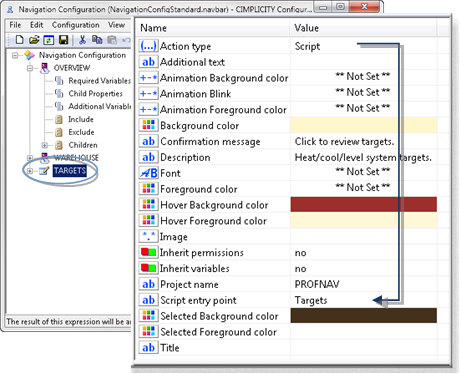This screenshot has height=374, width=460.
Task: Click the Font AB icon
Action: (x=148, y=173)
